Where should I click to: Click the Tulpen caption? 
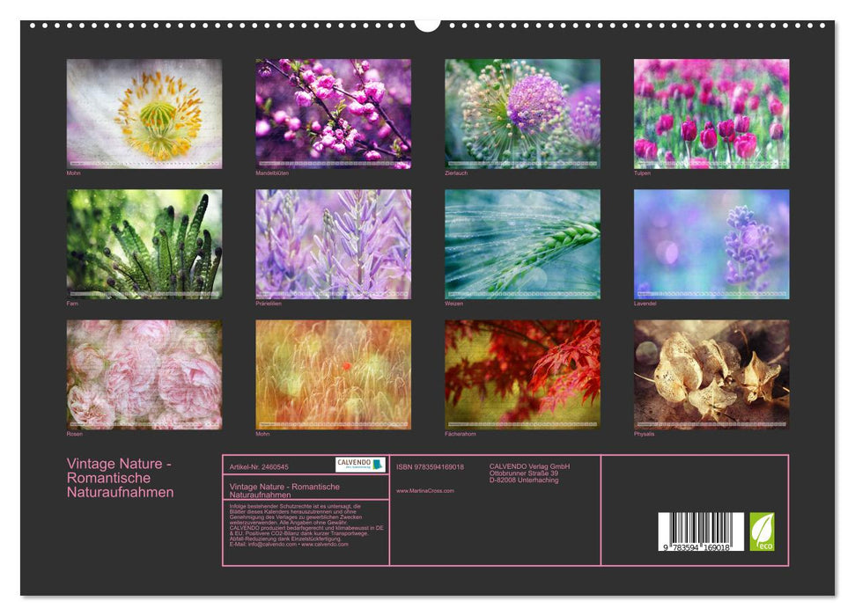(642, 172)
